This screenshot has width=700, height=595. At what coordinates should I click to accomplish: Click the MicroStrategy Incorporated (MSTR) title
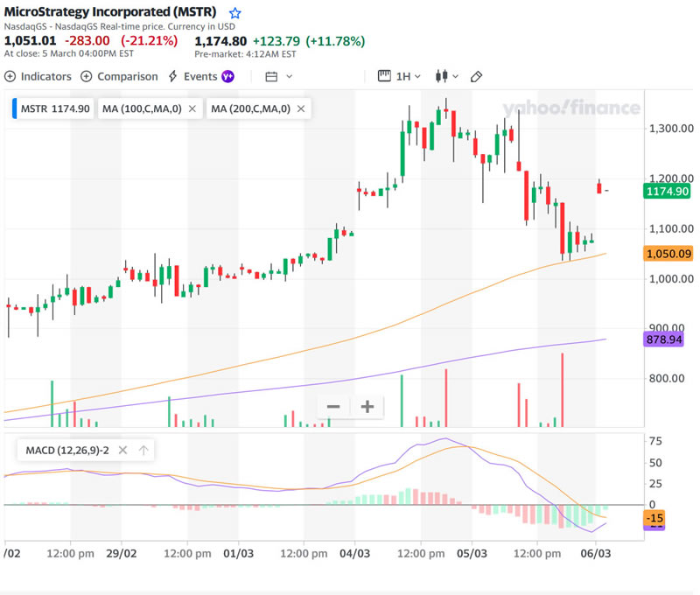pyautogui.click(x=110, y=11)
